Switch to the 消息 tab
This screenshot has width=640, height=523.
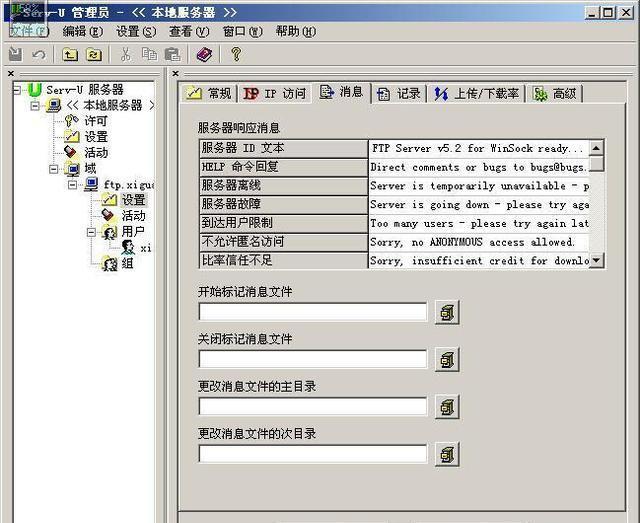(342, 92)
